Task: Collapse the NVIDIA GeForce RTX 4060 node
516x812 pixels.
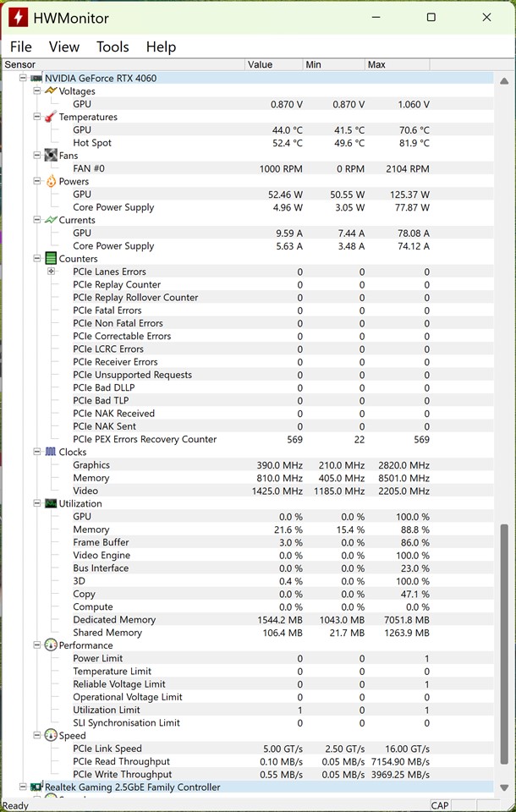Action: click(23, 79)
